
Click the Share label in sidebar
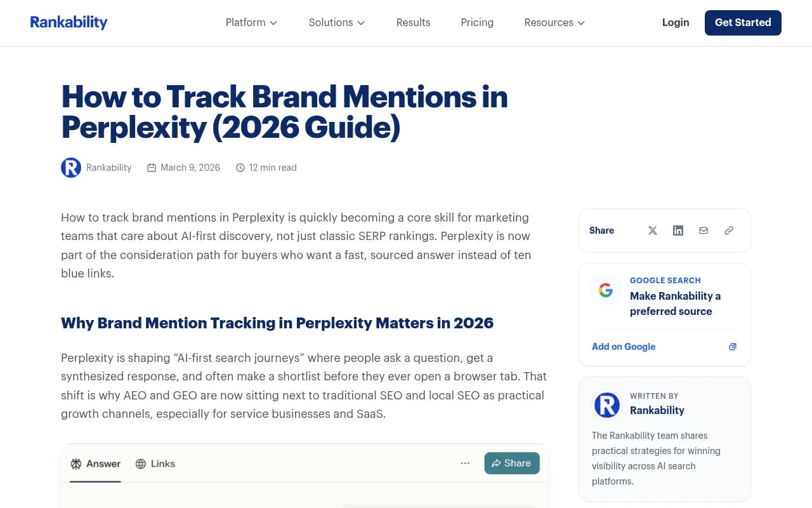point(601,231)
